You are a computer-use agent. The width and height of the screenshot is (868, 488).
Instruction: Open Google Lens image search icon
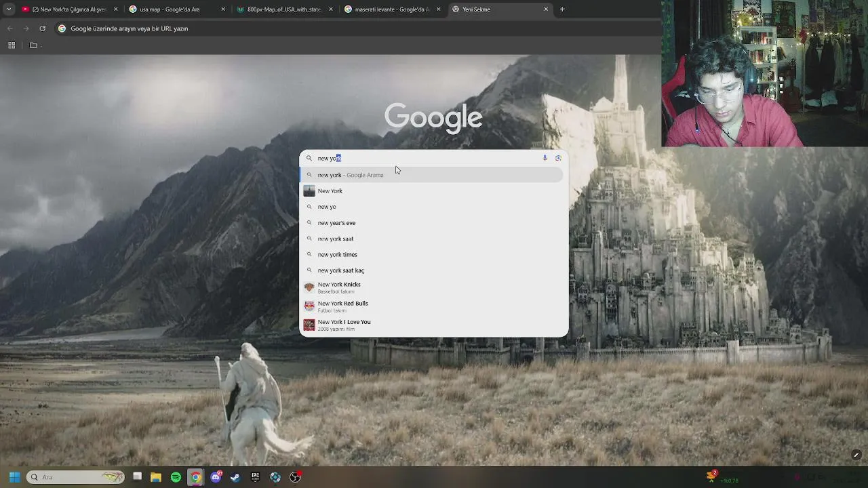pyautogui.click(x=558, y=158)
